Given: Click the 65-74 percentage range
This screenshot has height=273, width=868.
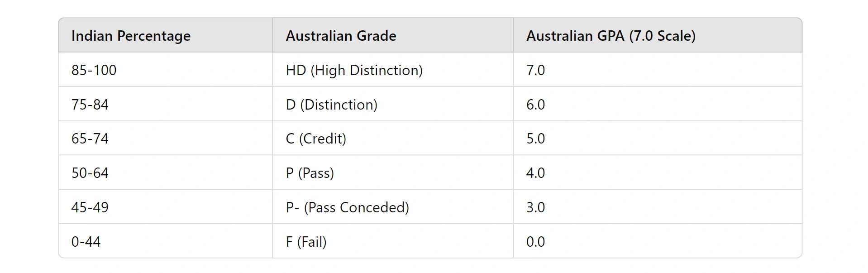Looking at the screenshot, I should pos(90,139).
